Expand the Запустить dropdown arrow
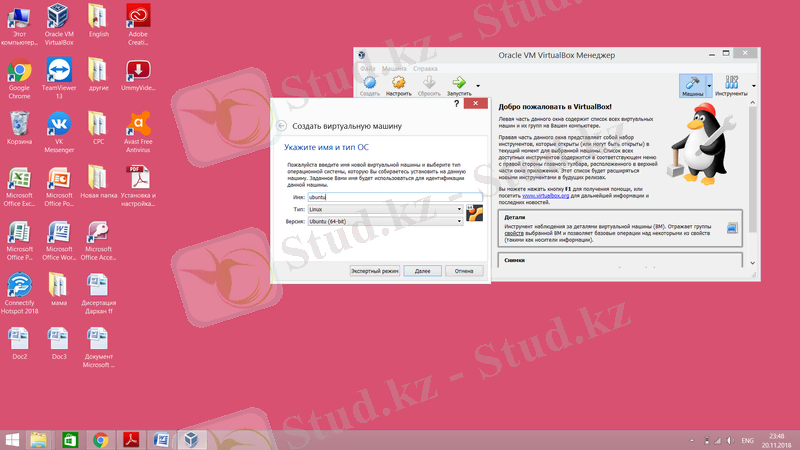Viewport: 800px width, 450px height. pos(478,86)
